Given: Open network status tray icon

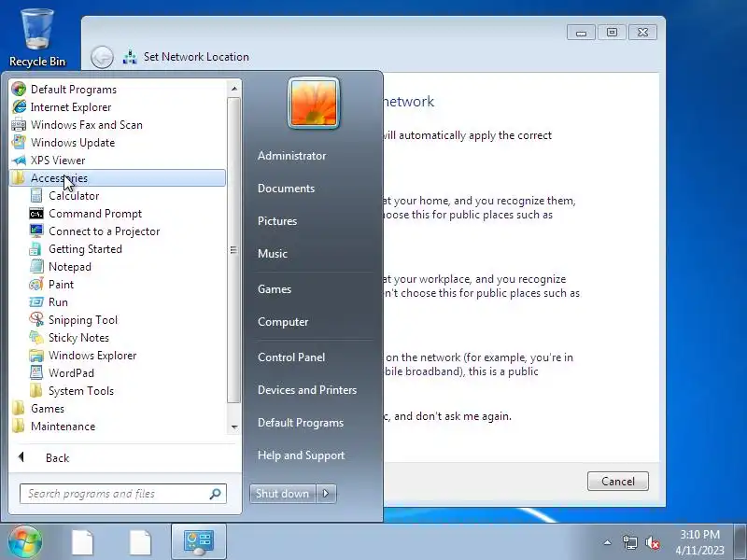Looking at the screenshot, I should pos(629,542).
